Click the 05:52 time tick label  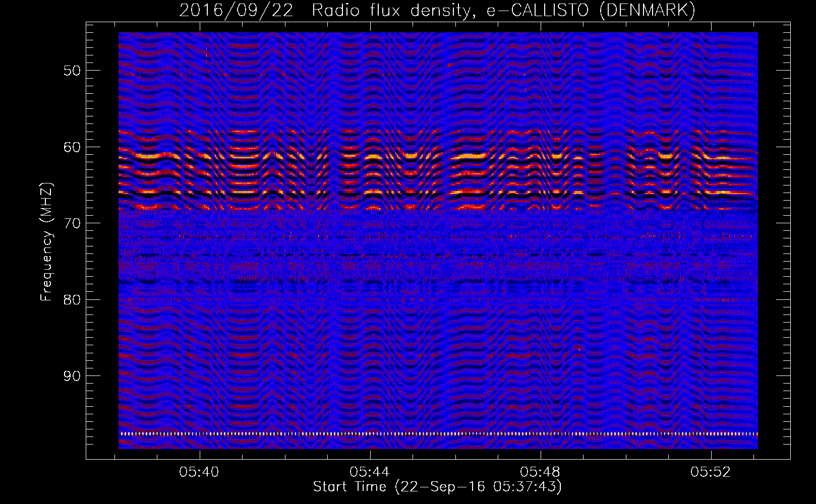pos(711,472)
